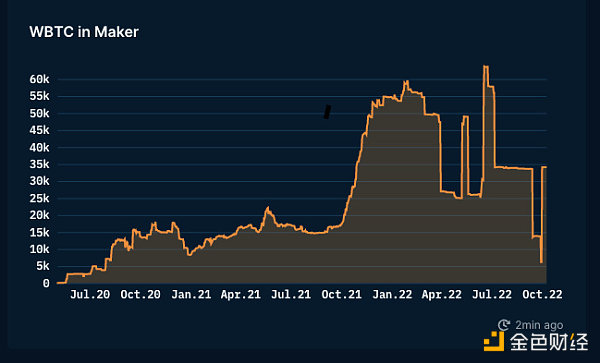Click the WBTC in Maker chart title
This screenshot has height=363, width=600.
[84, 32]
